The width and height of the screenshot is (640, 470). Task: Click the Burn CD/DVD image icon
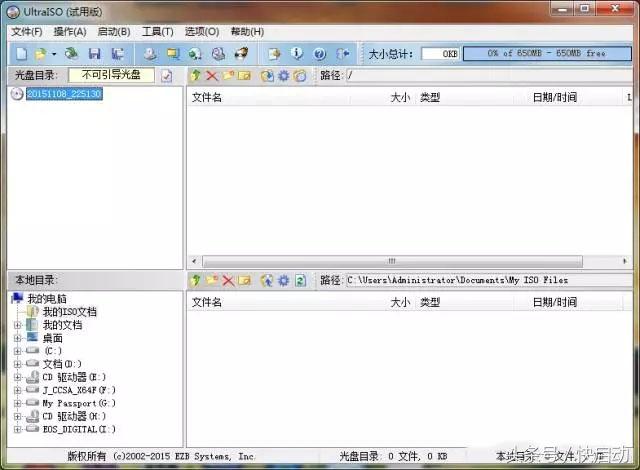[x=241, y=53]
